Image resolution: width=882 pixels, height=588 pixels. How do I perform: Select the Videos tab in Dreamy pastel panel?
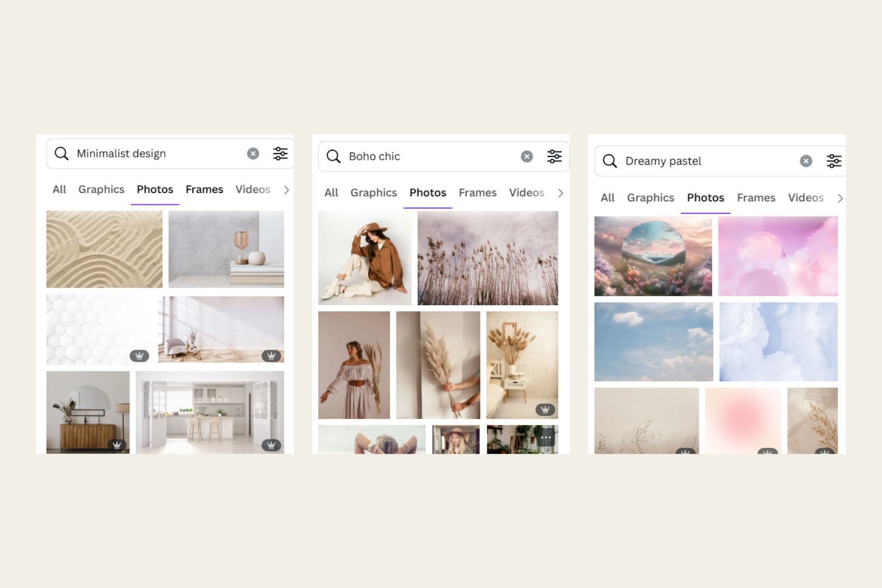(806, 198)
